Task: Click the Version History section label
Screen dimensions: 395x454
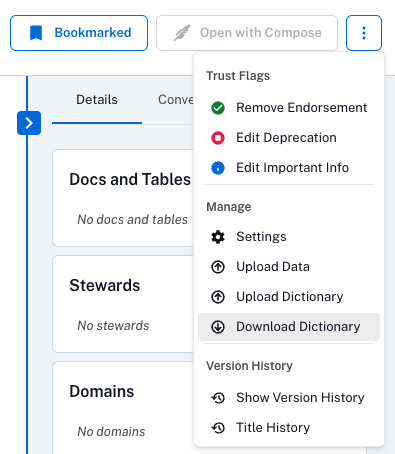Action: pos(249,366)
